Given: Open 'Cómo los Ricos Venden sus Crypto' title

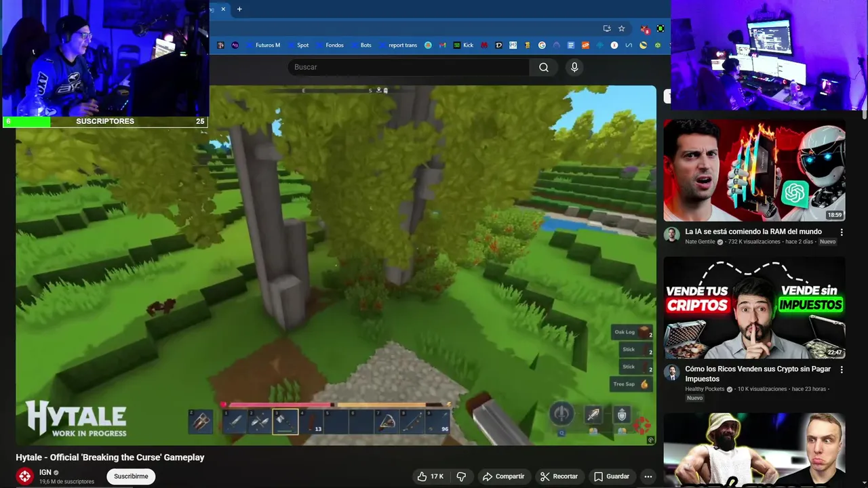Looking at the screenshot, I should (757, 374).
